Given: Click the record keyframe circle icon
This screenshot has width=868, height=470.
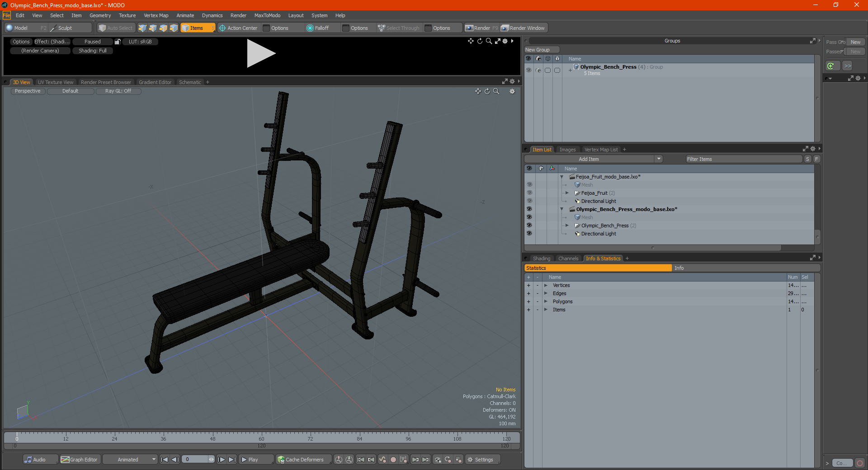Looking at the screenshot, I should click(x=393, y=460).
